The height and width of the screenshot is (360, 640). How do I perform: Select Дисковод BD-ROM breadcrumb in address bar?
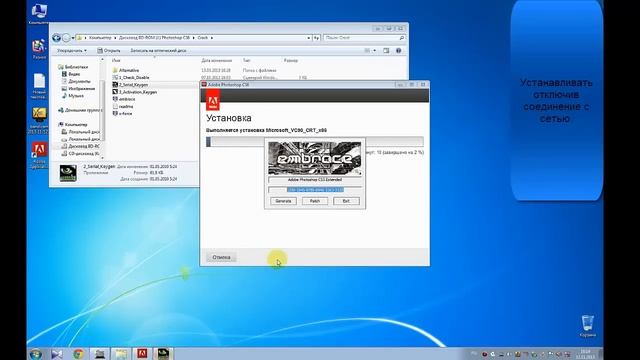(x=154, y=38)
